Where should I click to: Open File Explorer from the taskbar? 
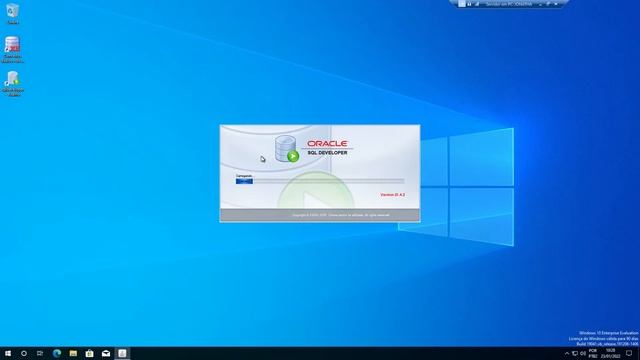click(x=73, y=353)
